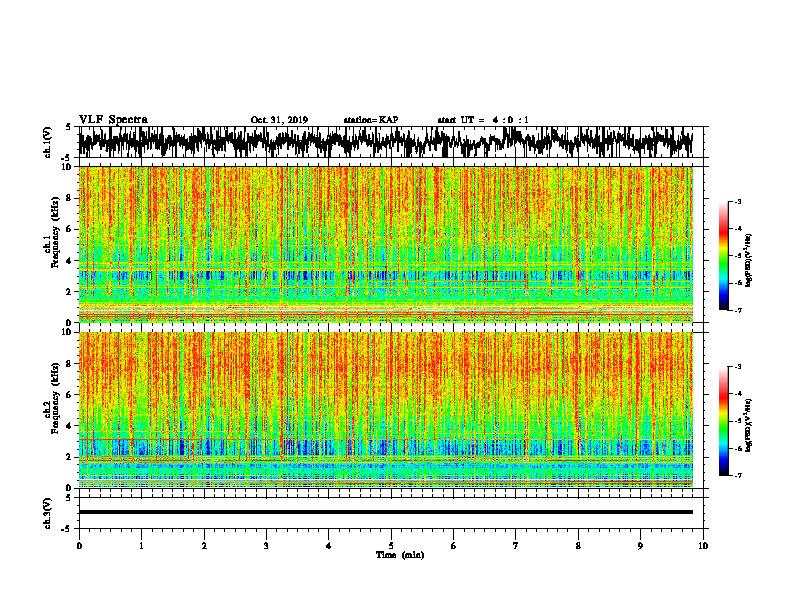Click the "-7" label on ch.2 colorbar

tap(738, 475)
